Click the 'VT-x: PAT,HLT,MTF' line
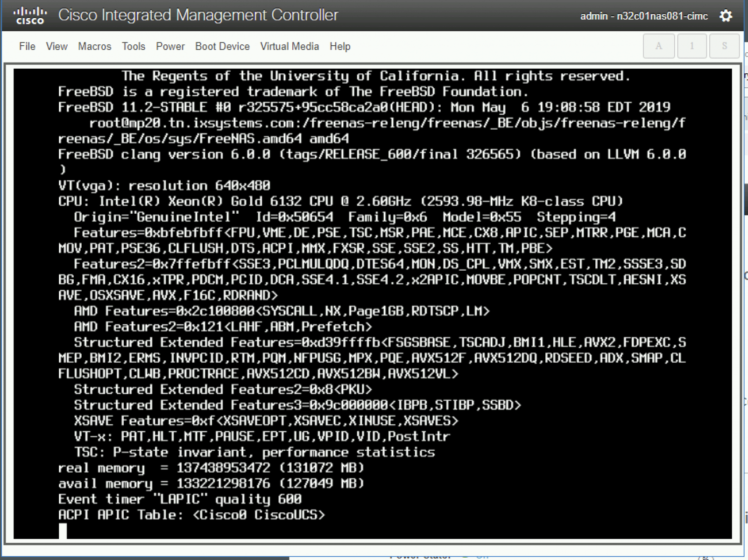 pos(262,436)
